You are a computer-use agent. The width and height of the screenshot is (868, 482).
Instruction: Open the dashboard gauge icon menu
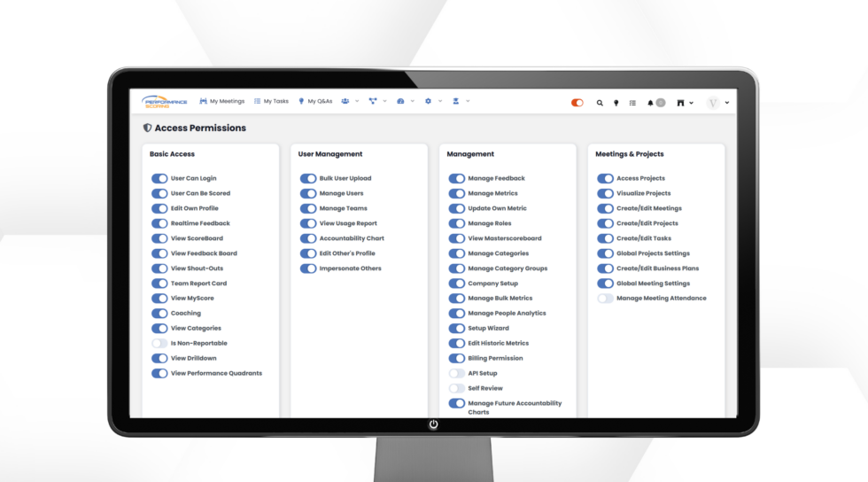[x=400, y=101]
